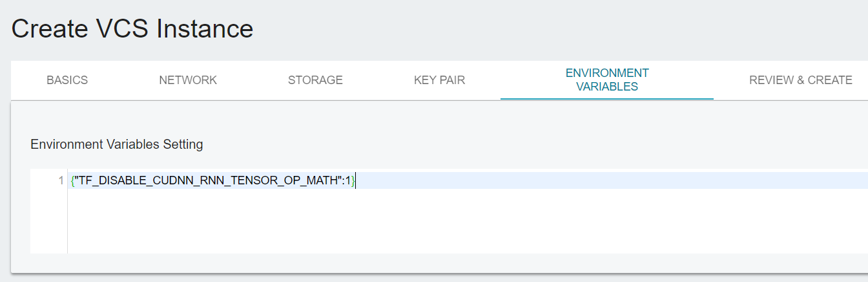This screenshot has width=868, height=282.
Task: Click the value 1 after the colon
Action: (x=348, y=181)
